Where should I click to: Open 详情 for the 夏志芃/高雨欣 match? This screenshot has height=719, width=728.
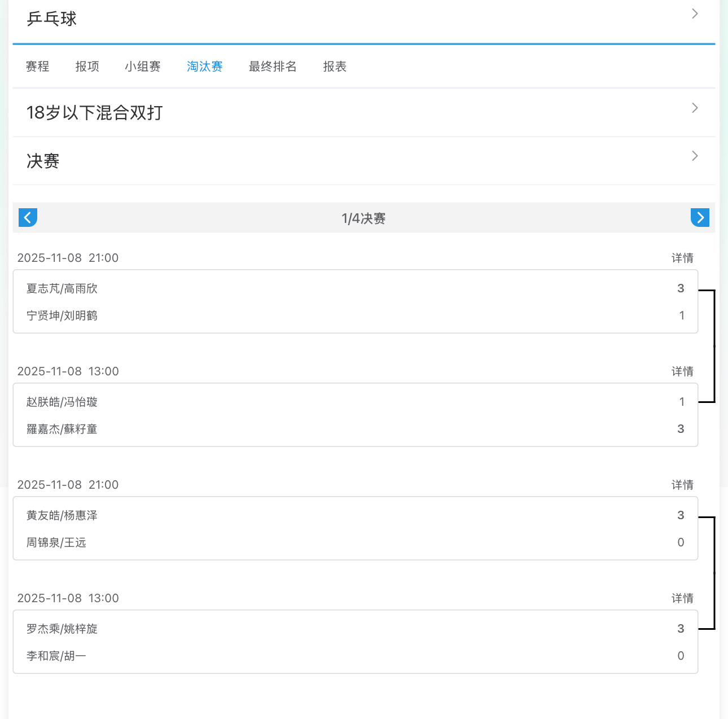682,257
